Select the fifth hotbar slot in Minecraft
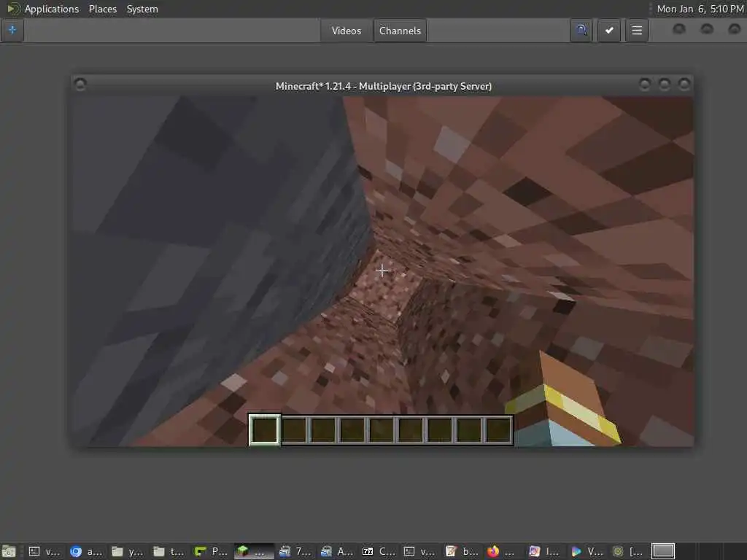 pyautogui.click(x=382, y=429)
